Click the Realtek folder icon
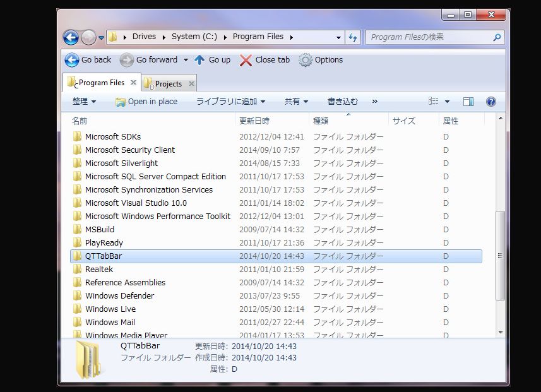This screenshot has height=392, width=541. (x=77, y=269)
